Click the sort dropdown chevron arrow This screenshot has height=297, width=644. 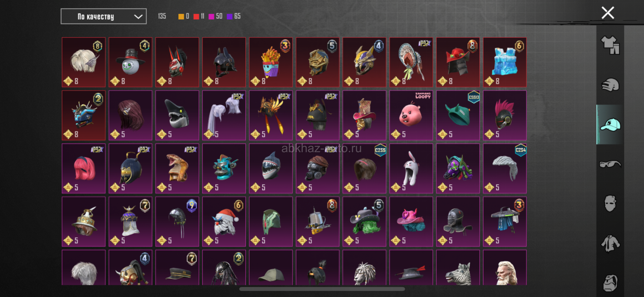click(138, 16)
